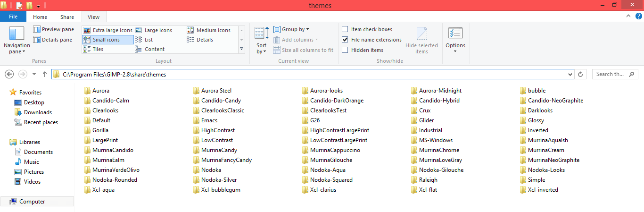This screenshot has width=644, height=212.
Task: Open the Documents library
Action: [38, 152]
